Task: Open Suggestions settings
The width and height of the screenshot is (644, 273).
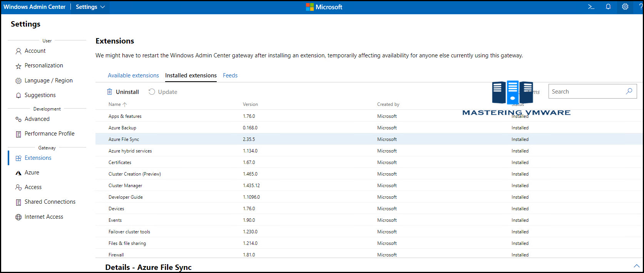Action: [40, 95]
